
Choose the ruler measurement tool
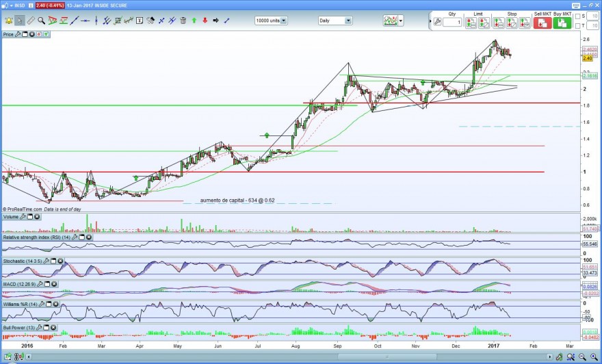click(31, 21)
